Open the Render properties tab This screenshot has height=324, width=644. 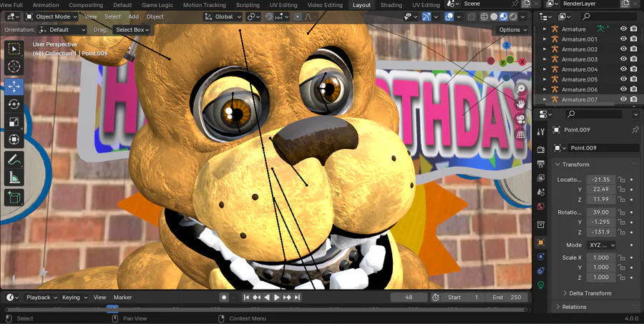541,149
